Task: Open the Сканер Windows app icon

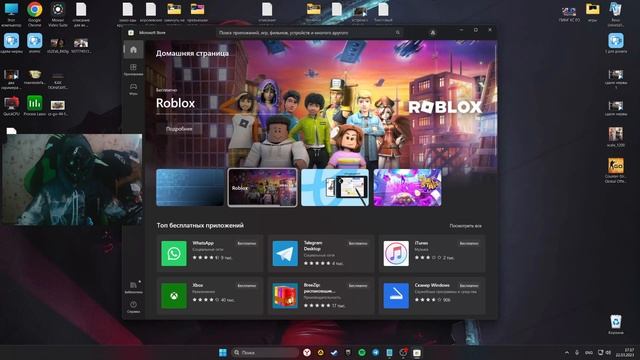Action: coord(396,296)
